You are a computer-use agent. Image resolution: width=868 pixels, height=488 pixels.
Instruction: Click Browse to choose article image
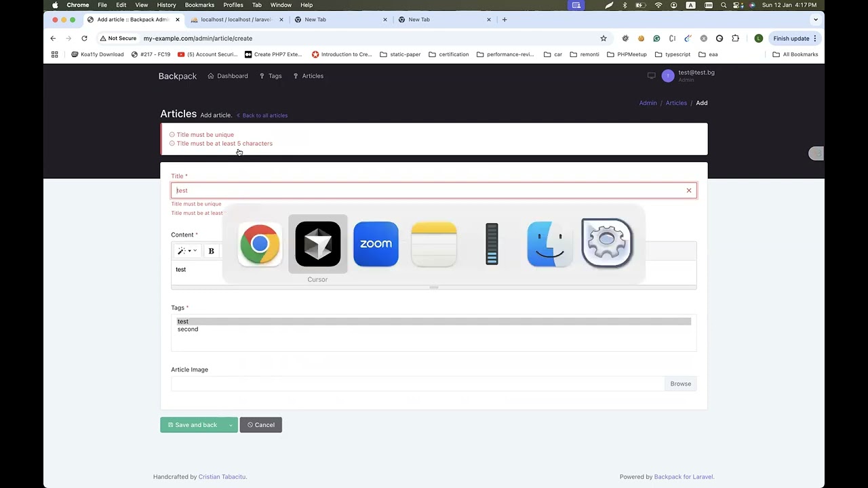coord(681,384)
